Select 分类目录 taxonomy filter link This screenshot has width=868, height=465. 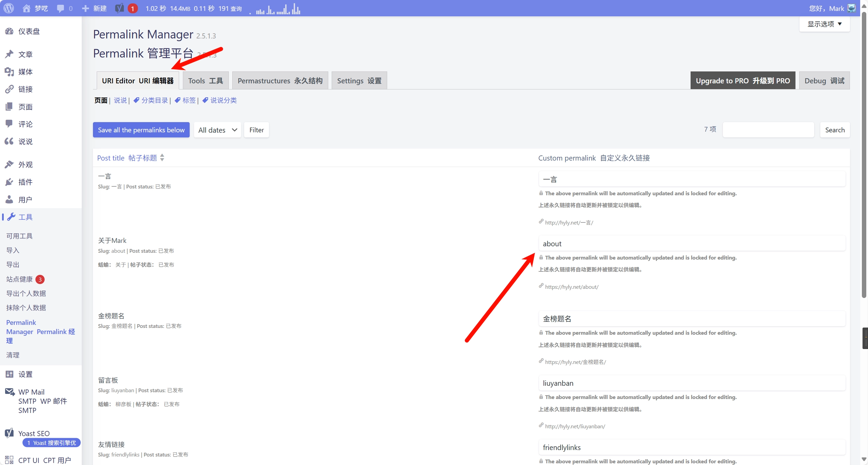[151, 100]
